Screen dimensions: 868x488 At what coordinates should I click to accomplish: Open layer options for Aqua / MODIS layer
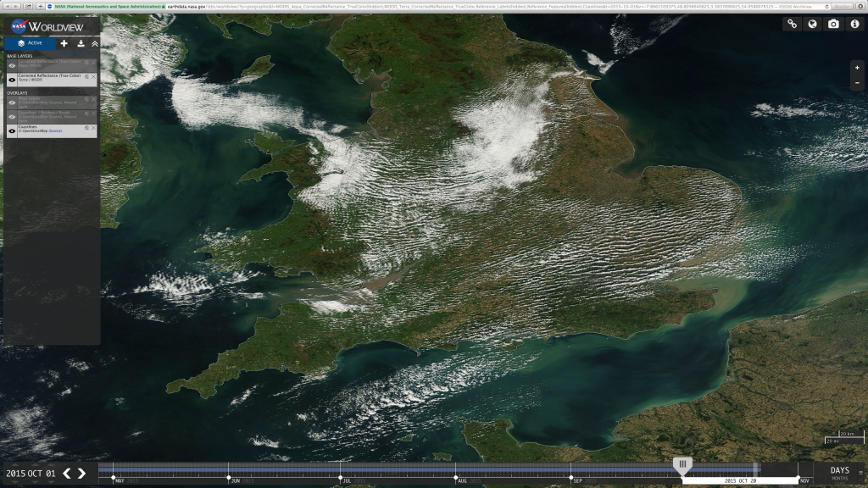point(86,63)
